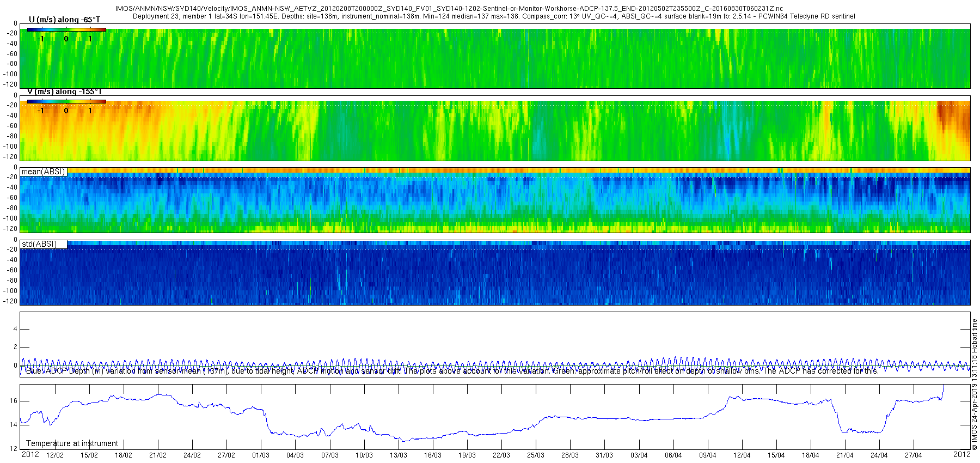Click the 2 tick on the ADCP depth variation axis

coord(15,347)
